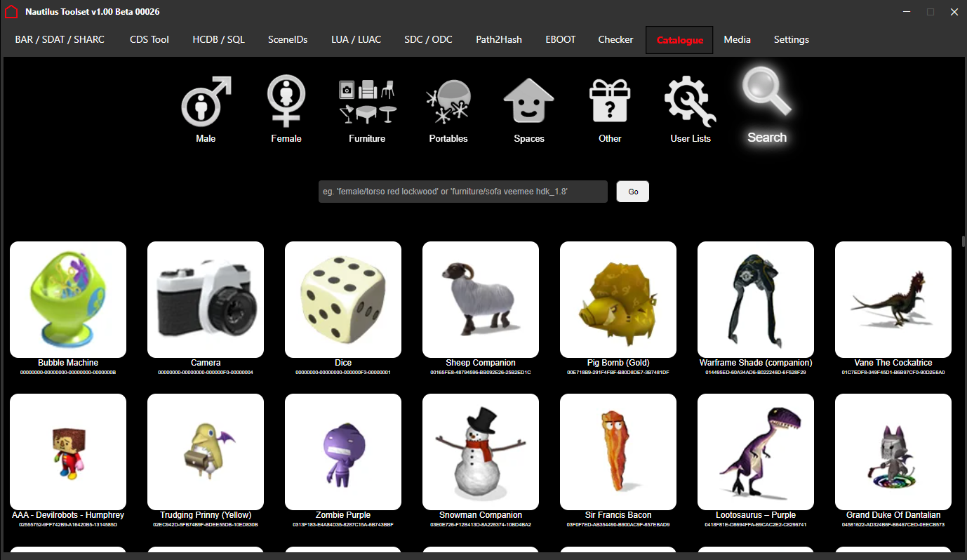Choose the Other gift box icon

(x=610, y=102)
